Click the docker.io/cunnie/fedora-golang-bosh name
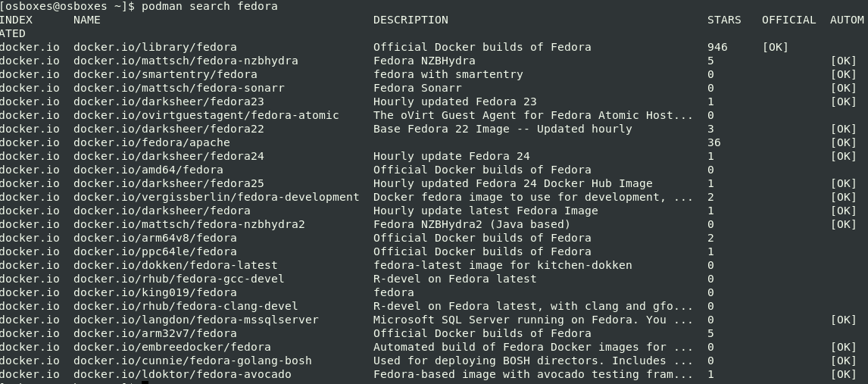868x384 pixels. [x=192, y=361]
